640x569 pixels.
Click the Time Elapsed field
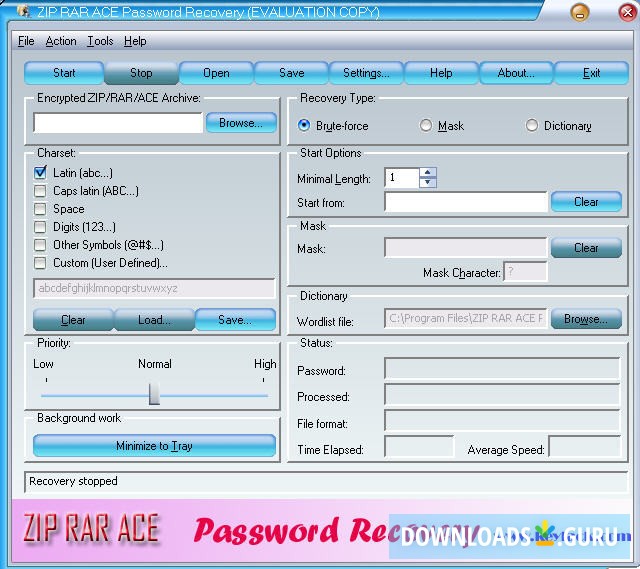(x=419, y=447)
